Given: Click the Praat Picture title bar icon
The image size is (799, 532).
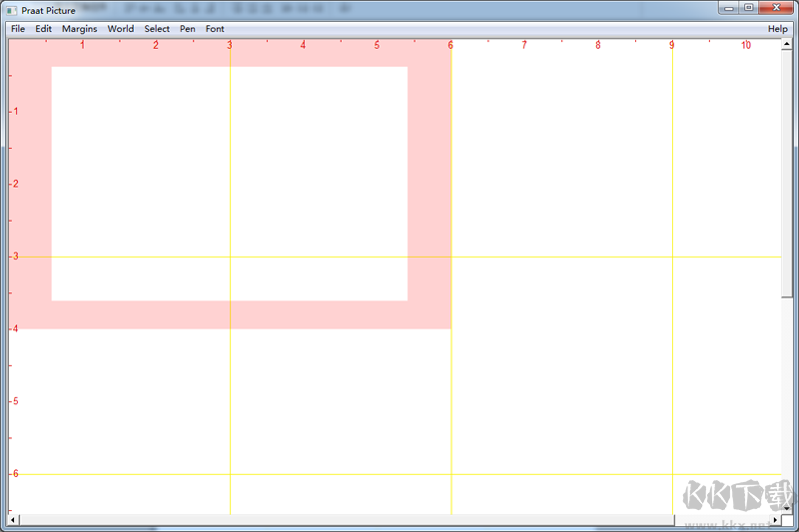Looking at the screenshot, I should [12, 10].
